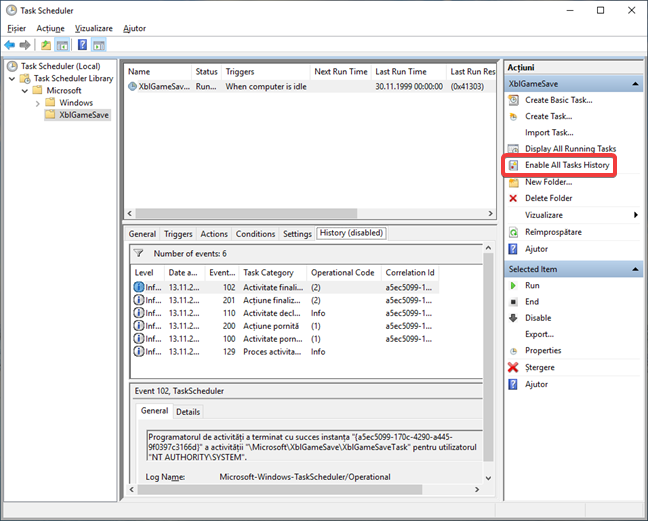The width and height of the screenshot is (648, 521).
Task: Select the event 200 Acțiune pornită row
Action: pos(285,326)
